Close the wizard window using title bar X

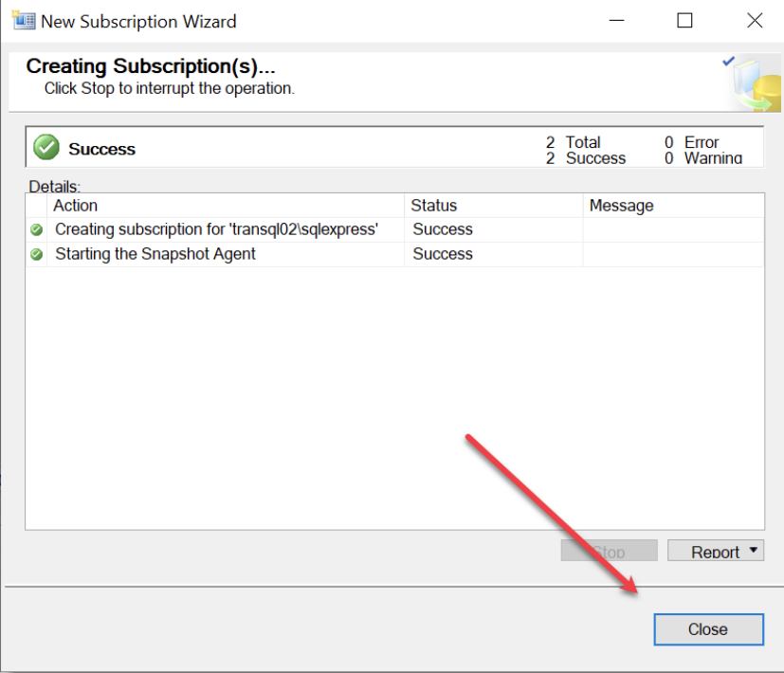[x=755, y=21]
